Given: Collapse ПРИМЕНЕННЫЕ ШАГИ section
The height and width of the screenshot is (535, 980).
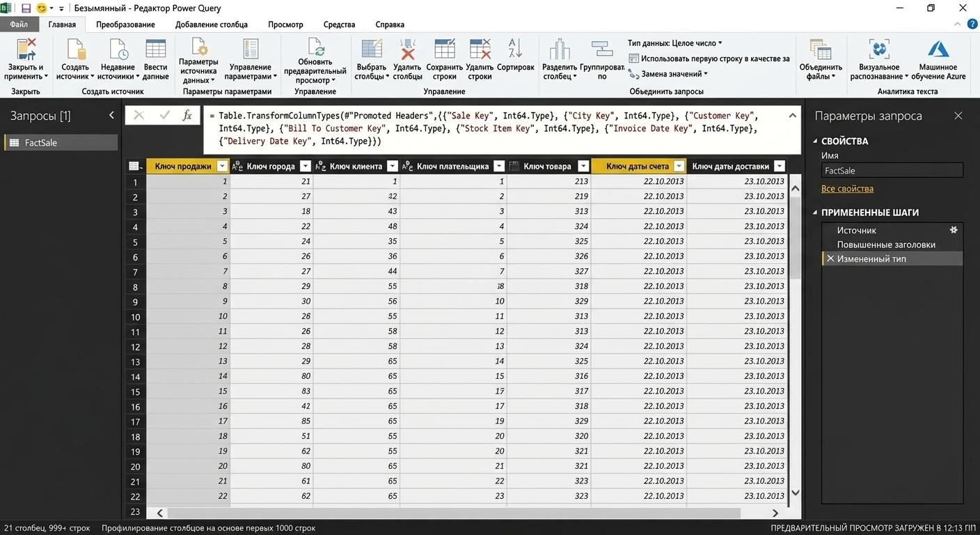Looking at the screenshot, I should tap(816, 213).
